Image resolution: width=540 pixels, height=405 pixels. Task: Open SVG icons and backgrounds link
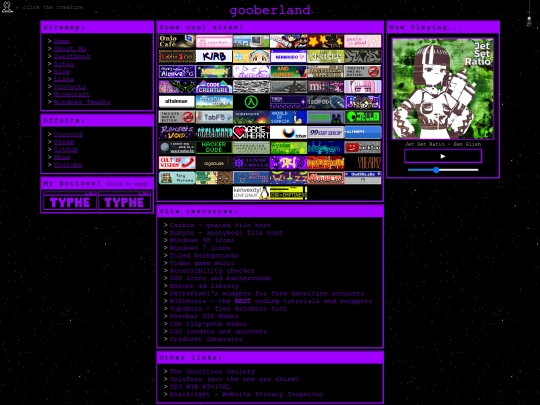point(220,278)
